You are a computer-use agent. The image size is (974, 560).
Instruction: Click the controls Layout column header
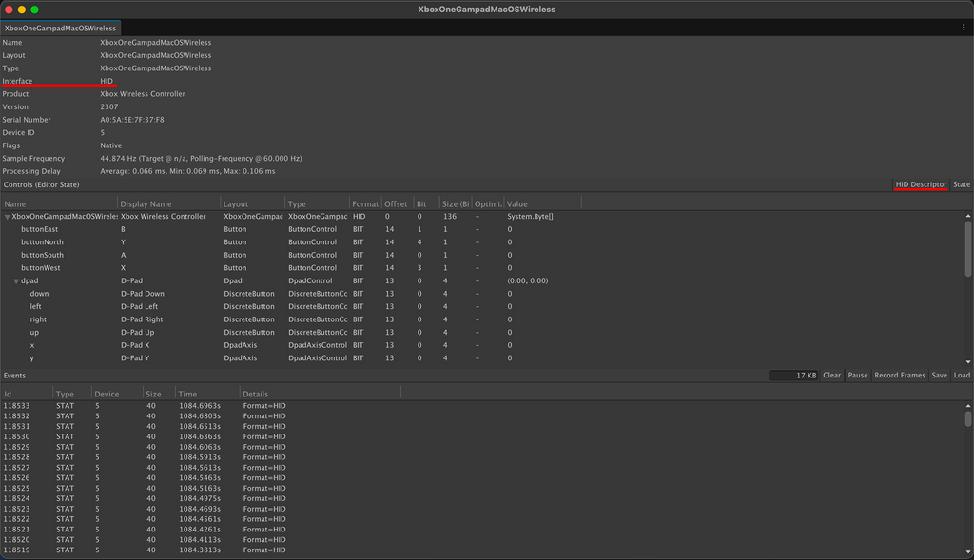253,203
